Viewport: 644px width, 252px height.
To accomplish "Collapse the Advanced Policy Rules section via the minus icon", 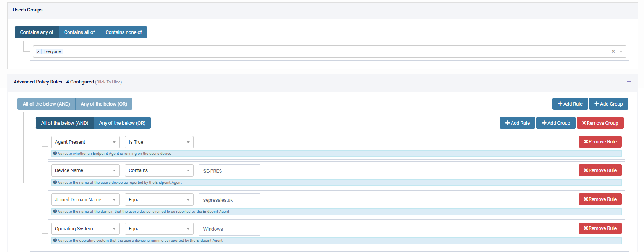I will pyautogui.click(x=629, y=82).
